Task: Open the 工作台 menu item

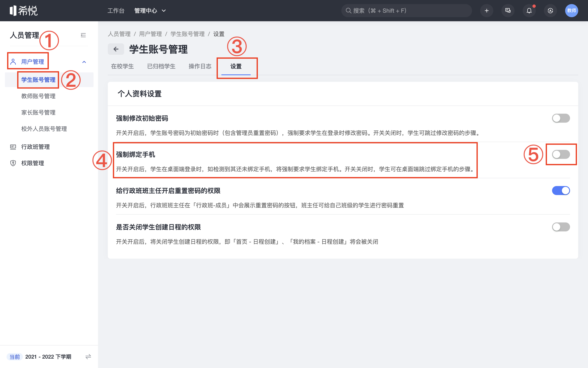Action: 116,11
